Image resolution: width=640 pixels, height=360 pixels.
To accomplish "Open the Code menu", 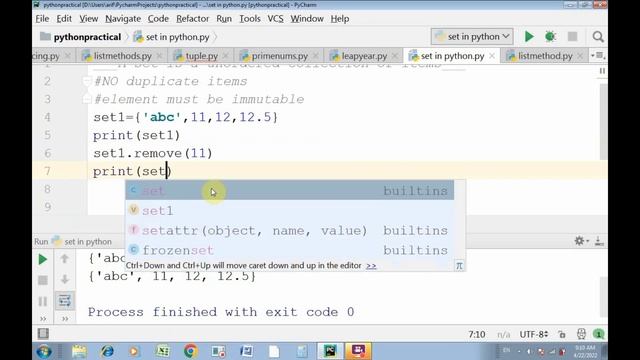I will point(158,19).
